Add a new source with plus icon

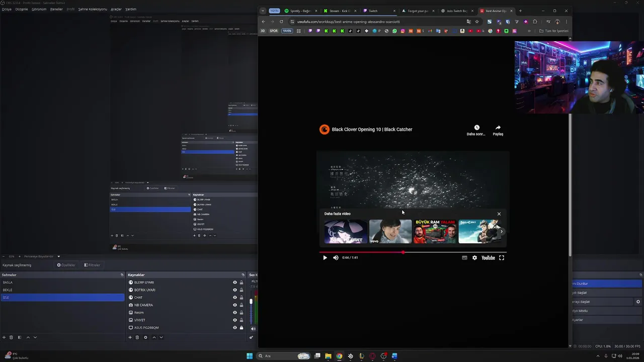tap(130, 337)
